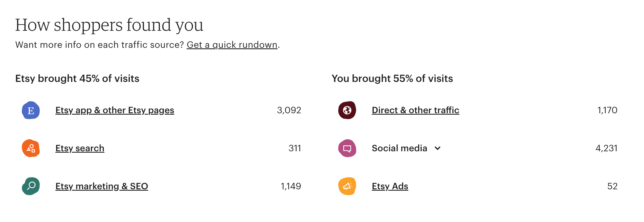Select the 3,092 visits count
The height and width of the screenshot is (222, 644).
tap(289, 110)
